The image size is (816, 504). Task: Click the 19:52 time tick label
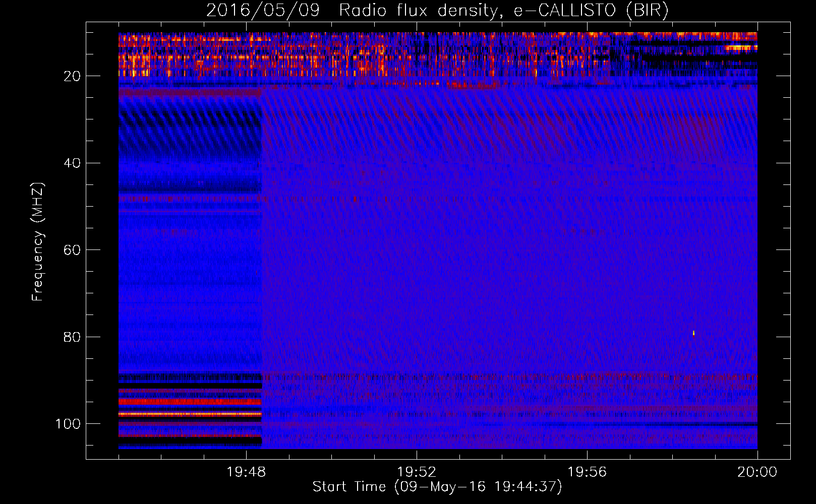point(417,472)
